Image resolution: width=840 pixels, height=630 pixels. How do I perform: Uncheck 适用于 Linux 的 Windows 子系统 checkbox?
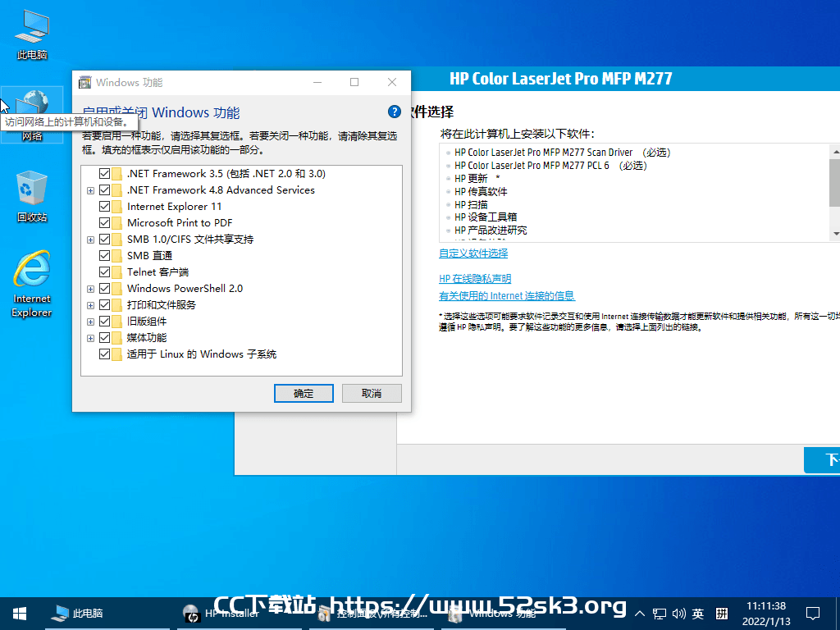coord(104,354)
